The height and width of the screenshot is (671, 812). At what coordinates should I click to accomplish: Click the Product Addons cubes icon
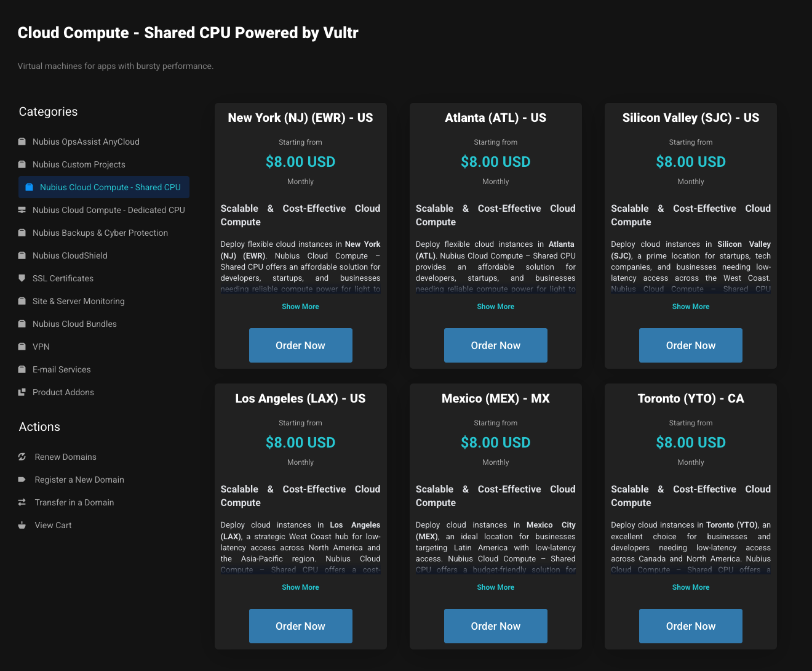(22, 392)
